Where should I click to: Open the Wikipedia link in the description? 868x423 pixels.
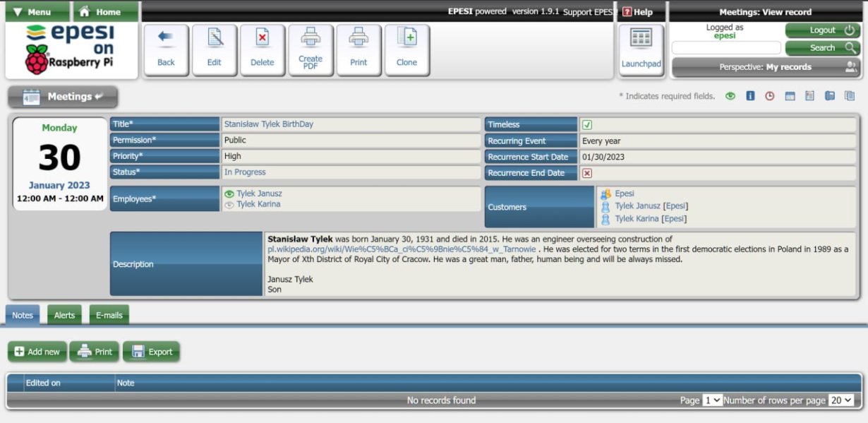[401, 249]
